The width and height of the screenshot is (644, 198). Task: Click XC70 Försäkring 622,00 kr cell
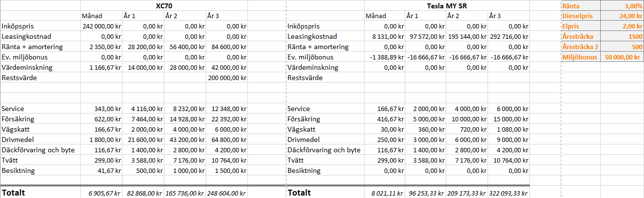101,119
